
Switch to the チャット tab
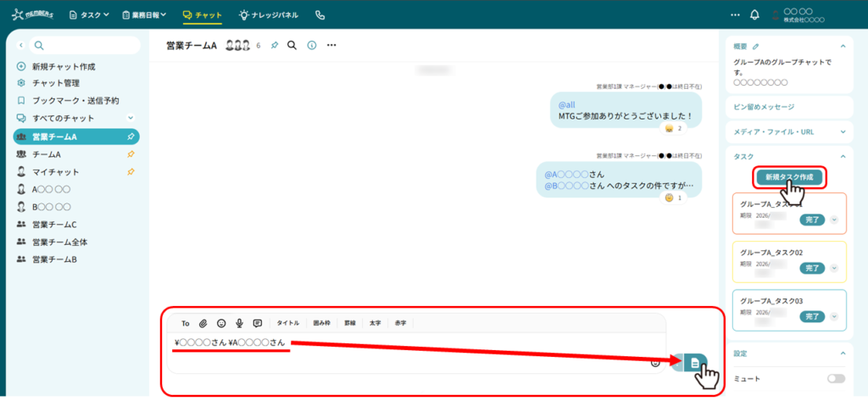(x=202, y=15)
